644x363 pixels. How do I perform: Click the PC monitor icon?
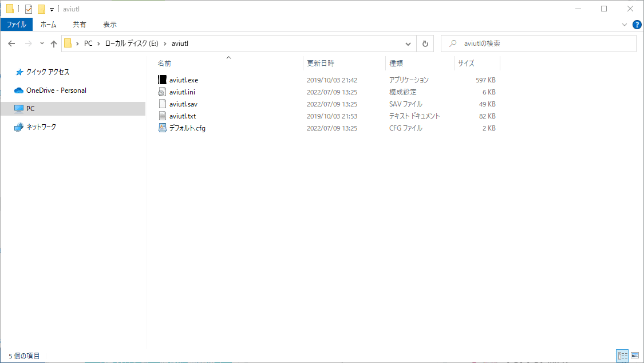click(x=18, y=108)
